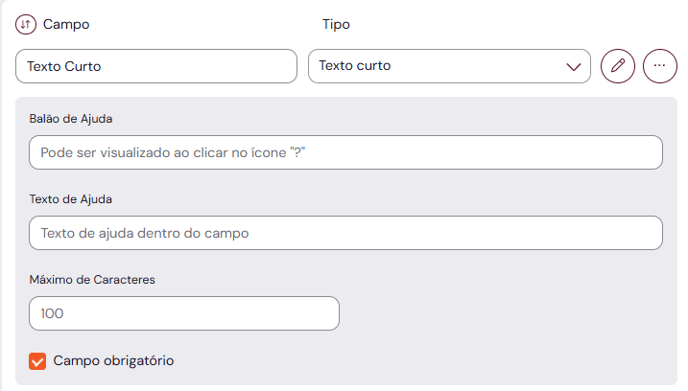The height and width of the screenshot is (391, 688).
Task: Click the pencil edit icon
Action: [617, 66]
